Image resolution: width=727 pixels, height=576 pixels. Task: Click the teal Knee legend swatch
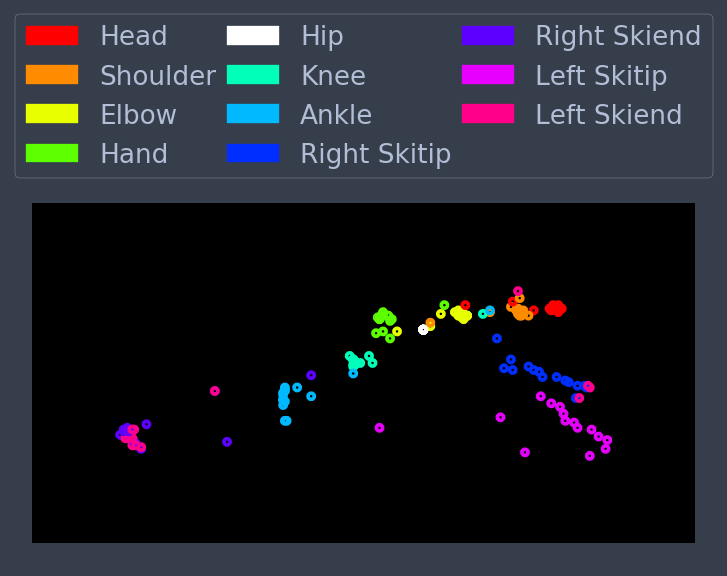[253, 75]
